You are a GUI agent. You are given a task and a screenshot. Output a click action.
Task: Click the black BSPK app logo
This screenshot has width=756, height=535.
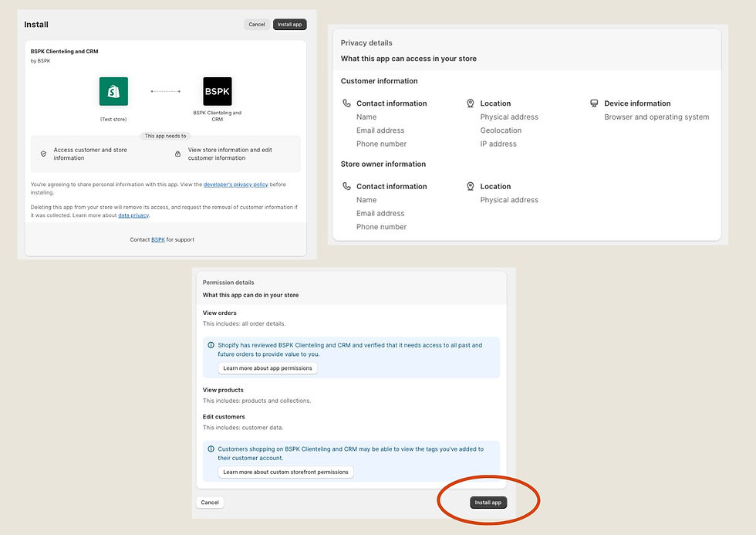(218, 91)
